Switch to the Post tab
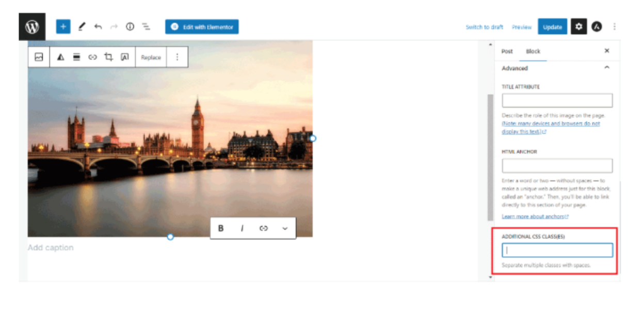Image resolution: width=644 pixels, height=309 pixels. (x=507, y=51)
